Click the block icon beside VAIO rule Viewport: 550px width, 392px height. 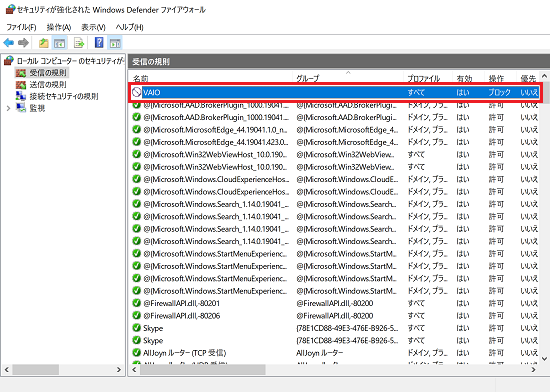136,92
